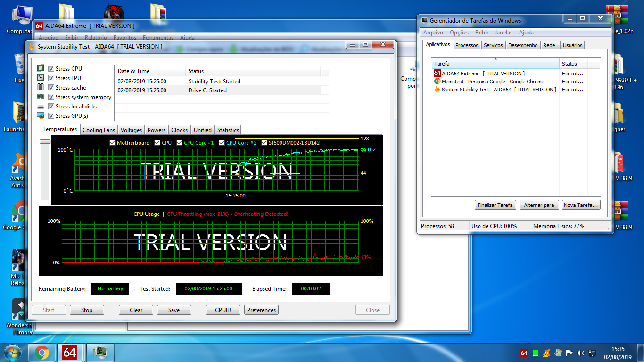This screenshot has height=362, width=644.
Task: Open the volume speaker tray icon
Action: [581, 353]
